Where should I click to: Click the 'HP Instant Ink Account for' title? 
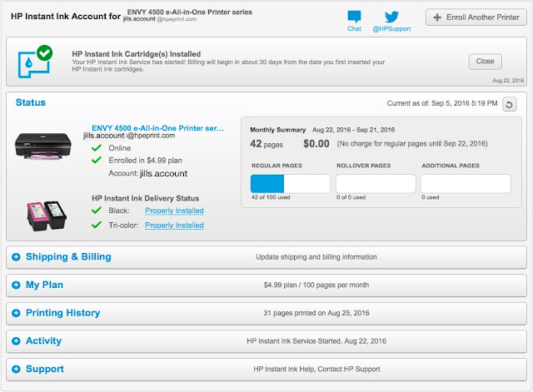[x=66, y=17]
